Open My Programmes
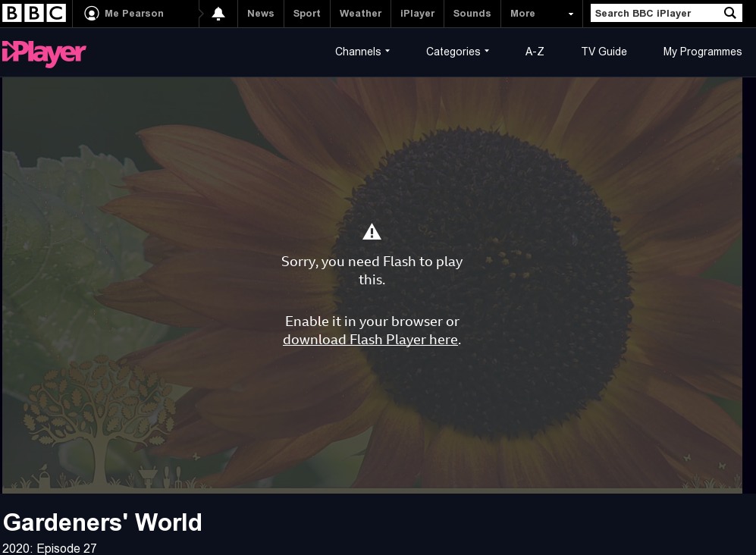Image resolution: width=756 pixels, height=555 pixels. [x=702, y=52]
